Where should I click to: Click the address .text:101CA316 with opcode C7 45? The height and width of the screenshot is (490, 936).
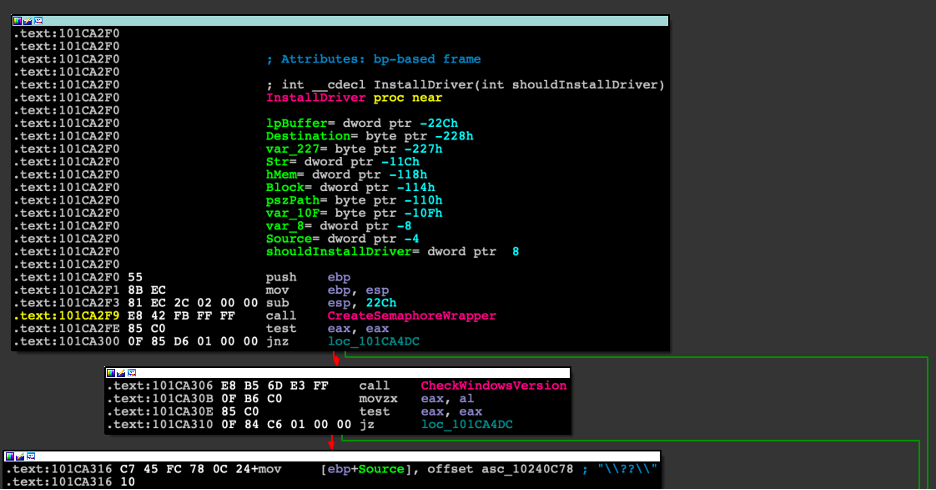click(59, 469)
